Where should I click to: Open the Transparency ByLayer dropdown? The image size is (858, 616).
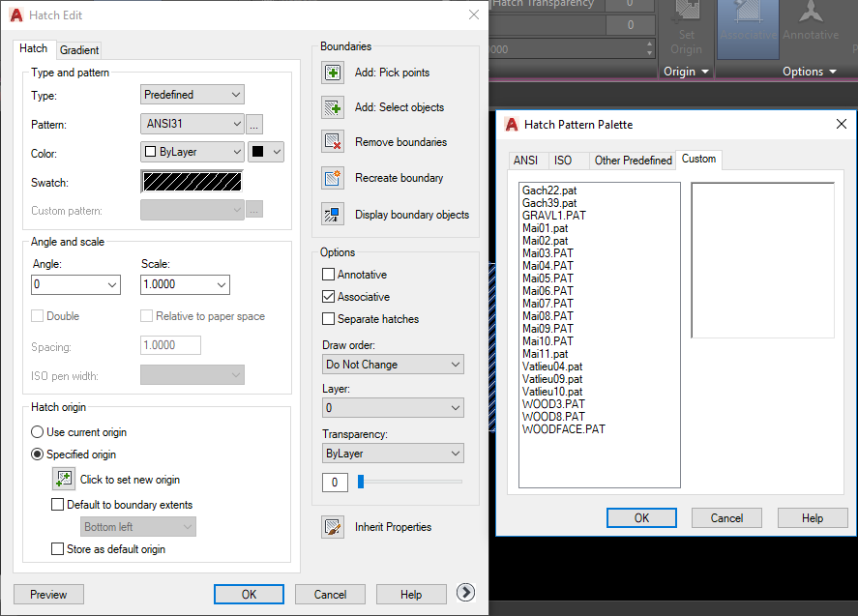(x=393, y=453)
